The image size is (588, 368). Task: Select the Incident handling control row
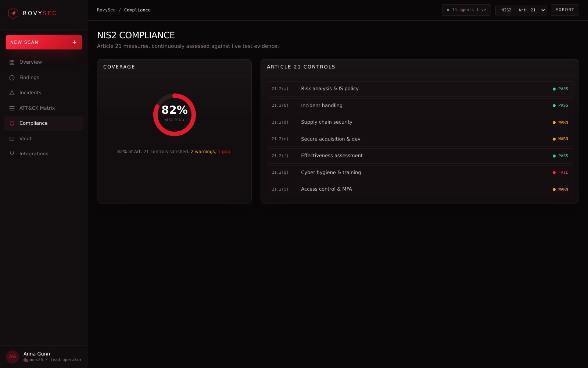(420, 106)
